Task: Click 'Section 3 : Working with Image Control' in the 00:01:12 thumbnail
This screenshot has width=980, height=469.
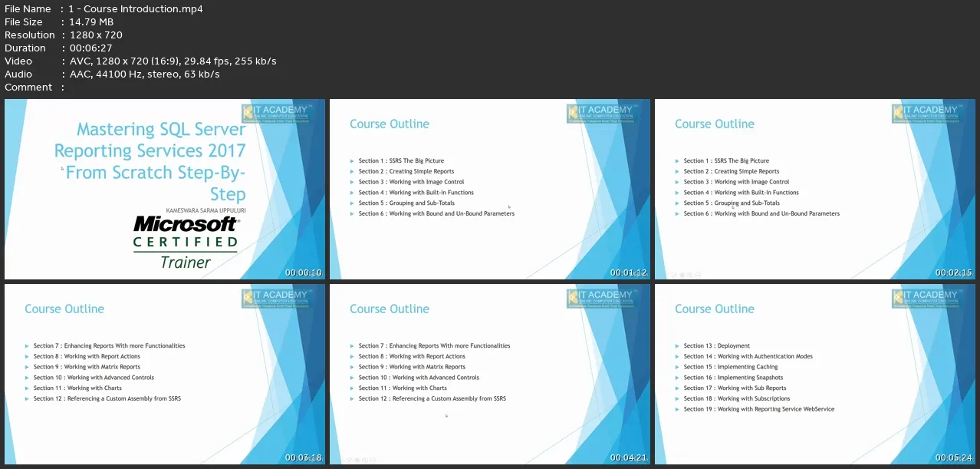Action: (411, 182)
